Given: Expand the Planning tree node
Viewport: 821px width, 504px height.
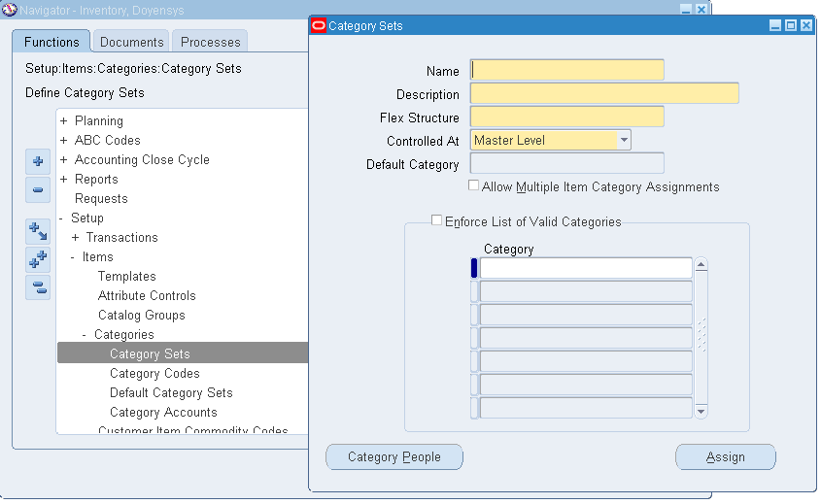Looking at the screenshot, I should pos(63,120).
